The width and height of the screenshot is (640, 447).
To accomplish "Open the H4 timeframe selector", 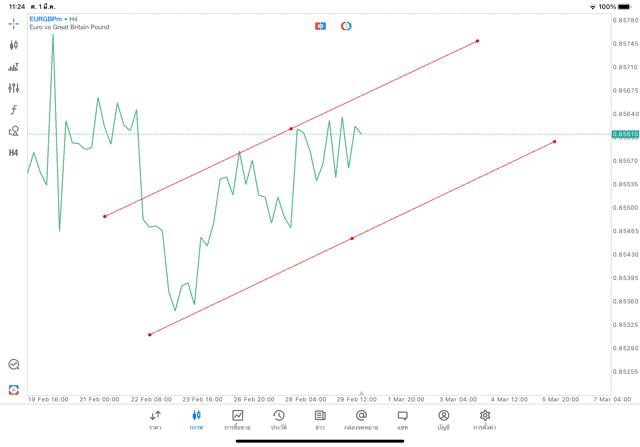I will tap(14, 153).
